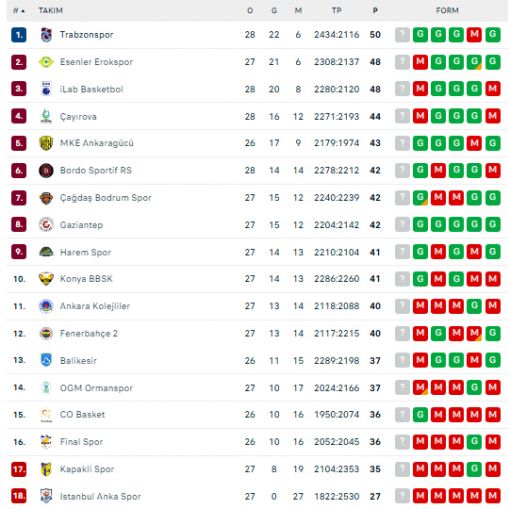Click the Bordo Sportif RS logo
Screen dimensions: 510x509
click(46, 171)
